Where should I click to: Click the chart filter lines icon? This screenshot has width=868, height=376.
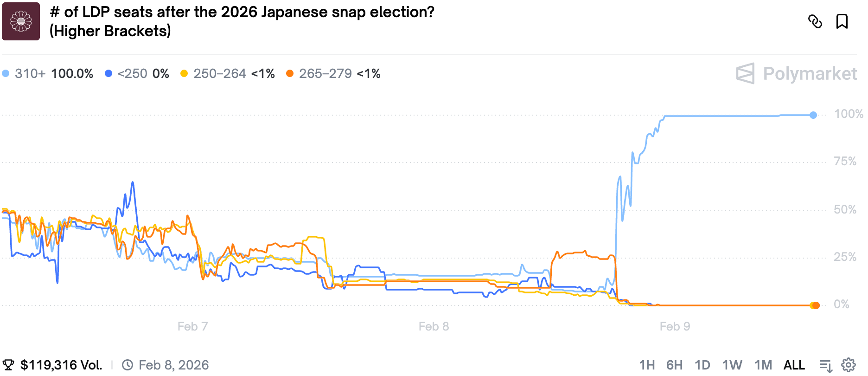pos(826,366)
